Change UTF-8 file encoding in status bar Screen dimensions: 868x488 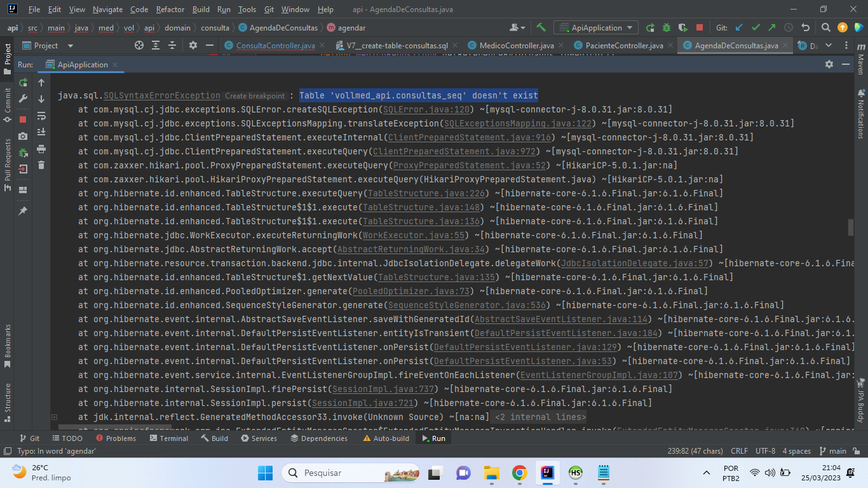765,451
